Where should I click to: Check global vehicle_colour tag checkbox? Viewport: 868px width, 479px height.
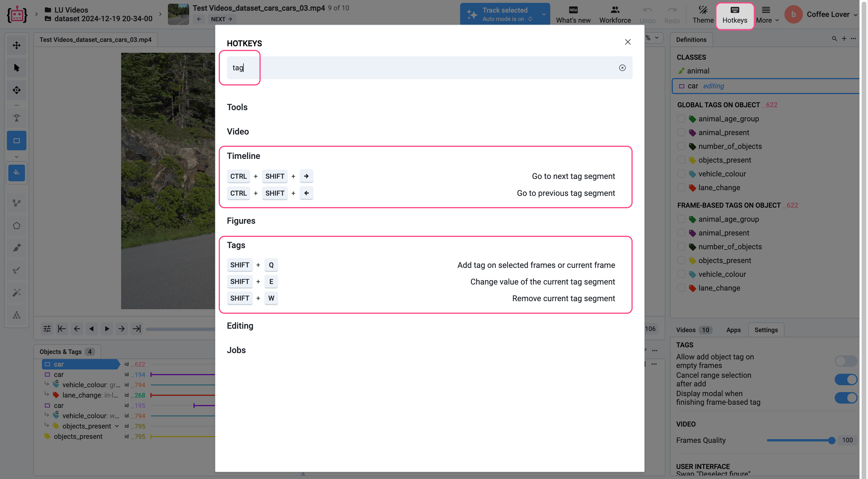coord(681,174)
